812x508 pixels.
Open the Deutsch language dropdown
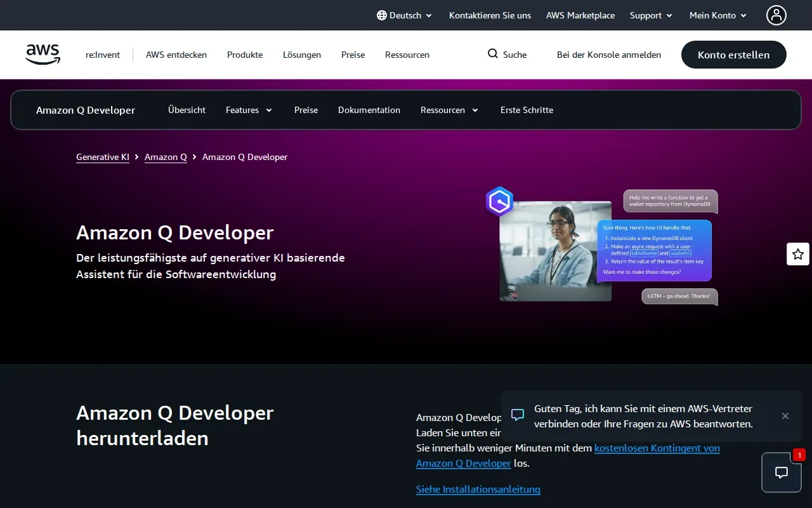coord(405,15)
